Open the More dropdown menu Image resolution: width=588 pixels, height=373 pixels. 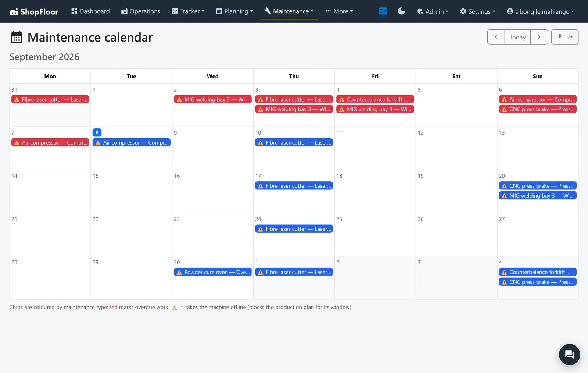[x=339, y=11]
